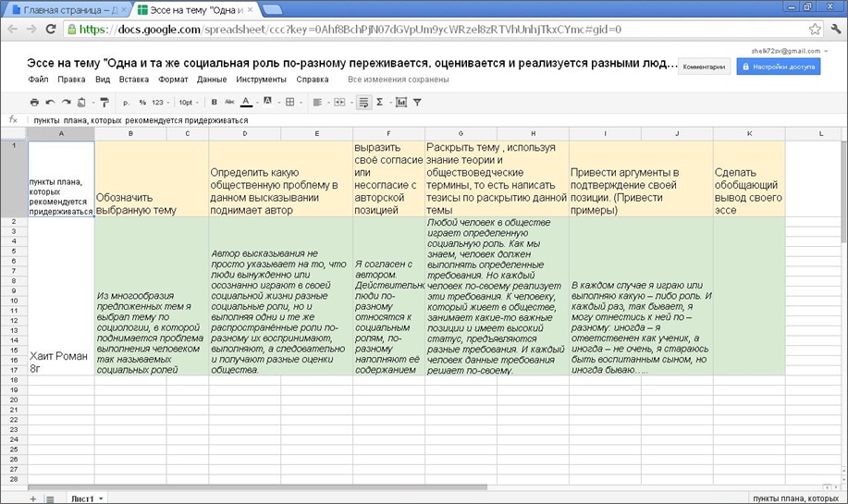Select column F header
Screen dimensions: 848x504
click(x=388, y=133)
